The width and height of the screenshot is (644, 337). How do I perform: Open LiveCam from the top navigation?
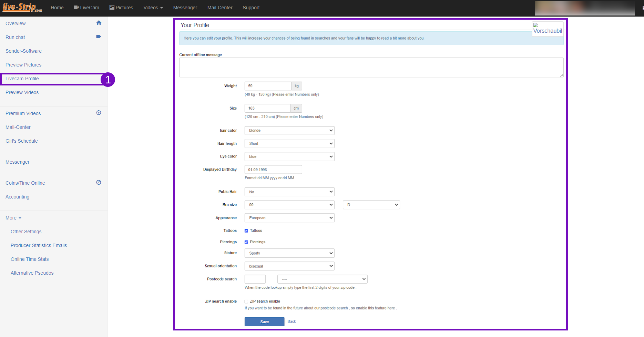click(86, 8)
